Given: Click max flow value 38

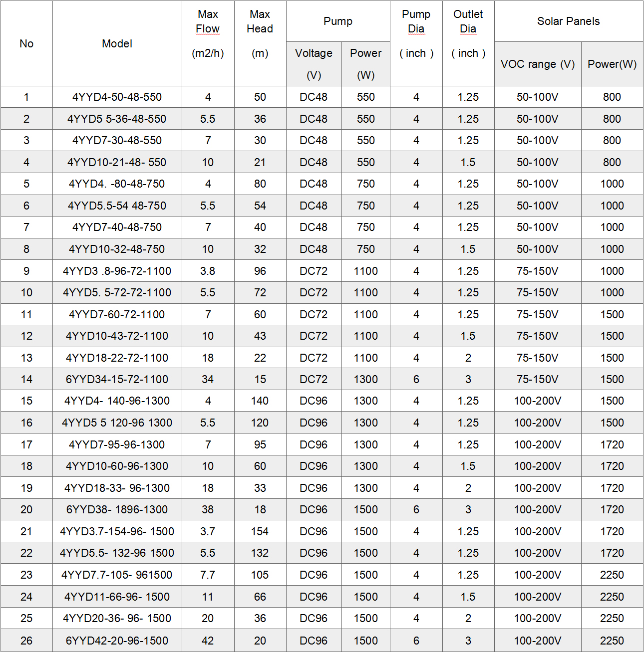Looking at the screenshot, I should pos(208,509).
